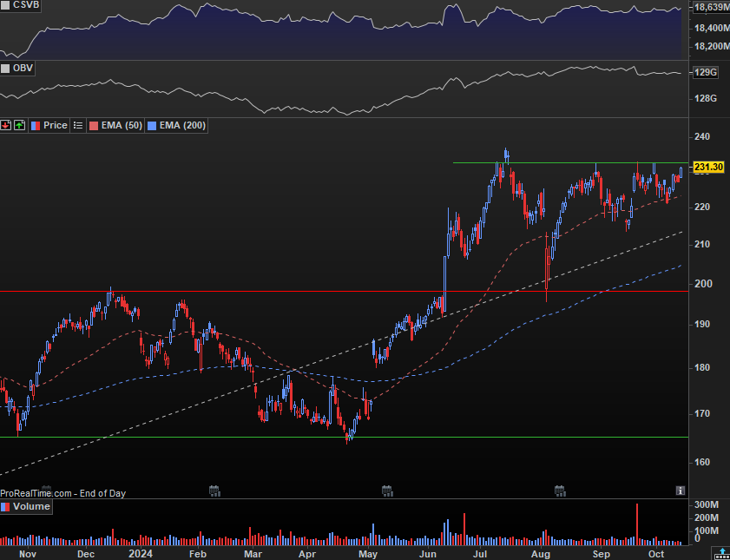Click the info icon at chart bottom-right
The image size is (730, 560).
(x=681, y=491)
